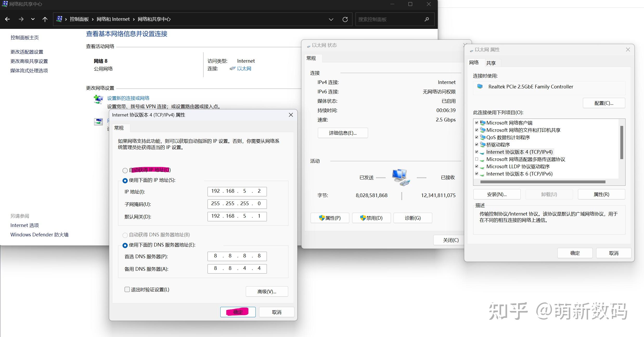
Task: Open Windows Defender 防火墙 link
Action: pyautogui.click(x=39, y=234)
